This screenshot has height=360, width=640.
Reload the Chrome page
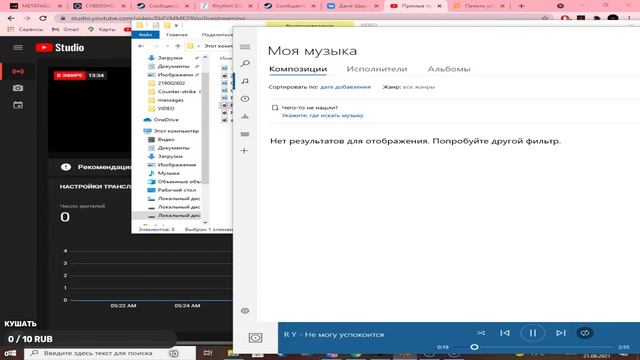coord(42,18)
